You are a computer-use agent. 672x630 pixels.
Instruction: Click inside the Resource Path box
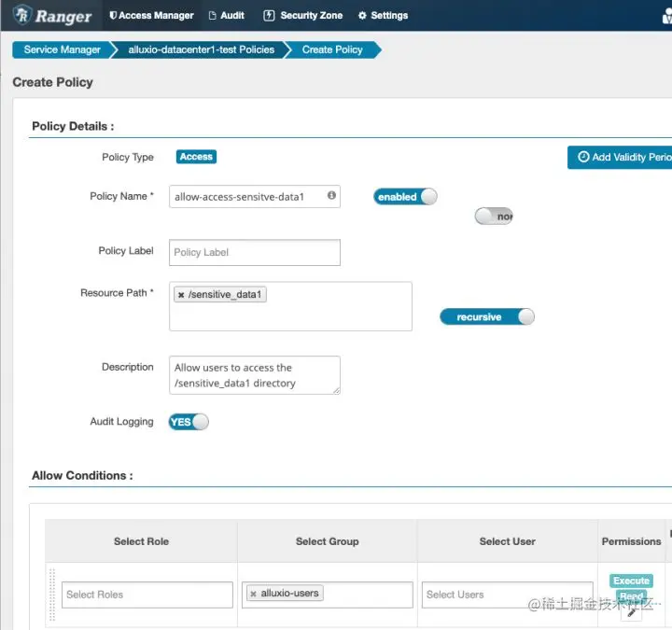290,306
